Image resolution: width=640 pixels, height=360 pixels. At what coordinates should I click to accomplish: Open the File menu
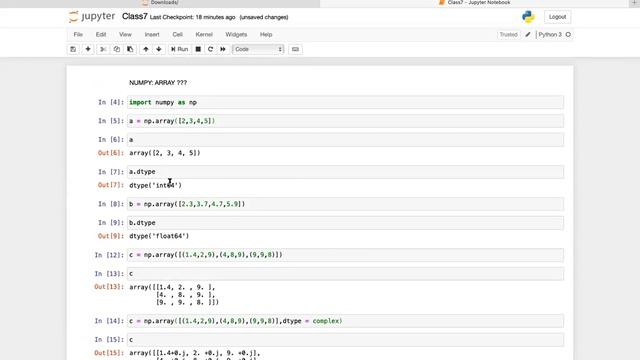point(78,35)
